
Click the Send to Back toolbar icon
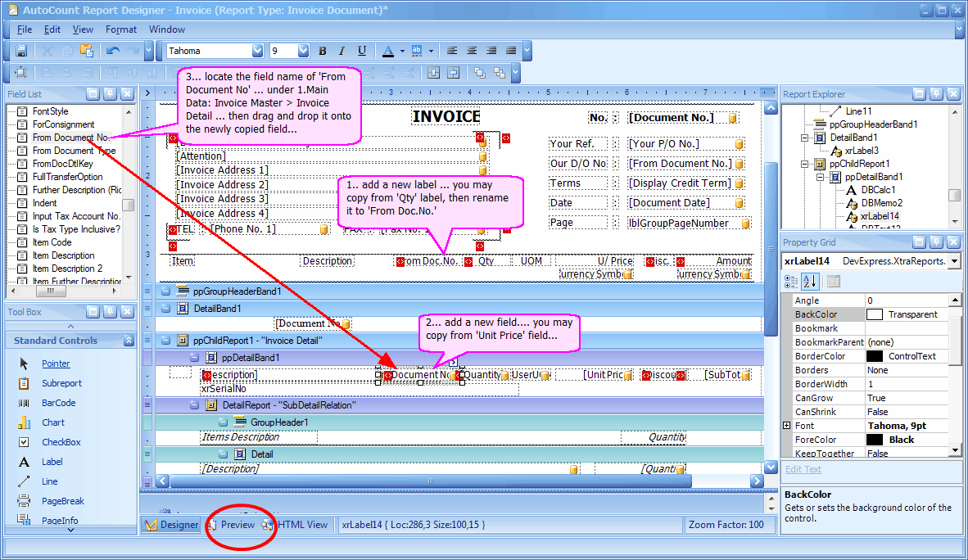[x=500, y=73]
